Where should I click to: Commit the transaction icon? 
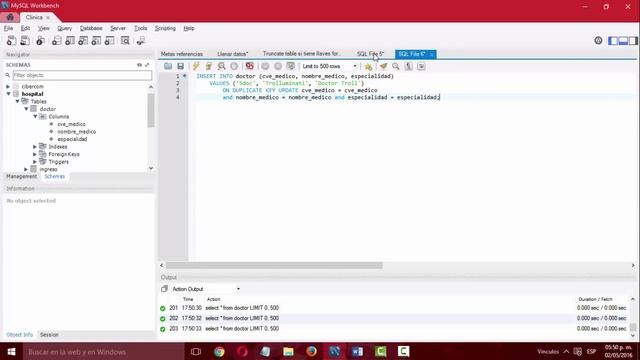[265, 66]
